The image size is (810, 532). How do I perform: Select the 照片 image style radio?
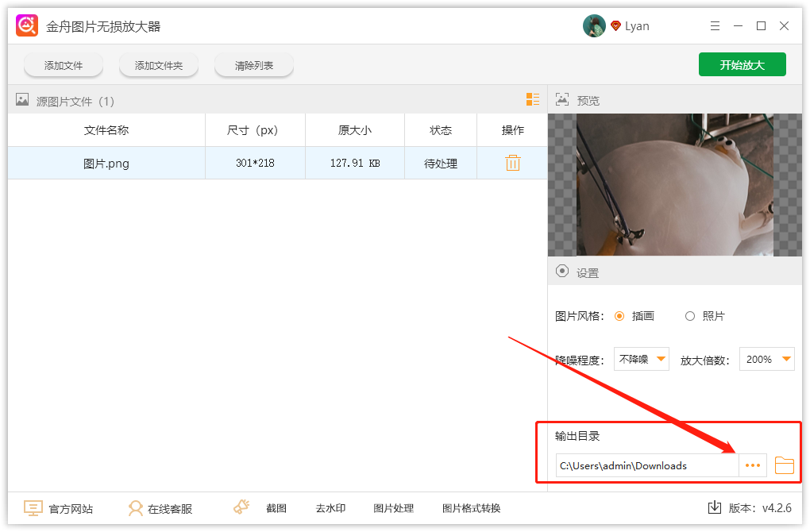click(x=689, y=316)
